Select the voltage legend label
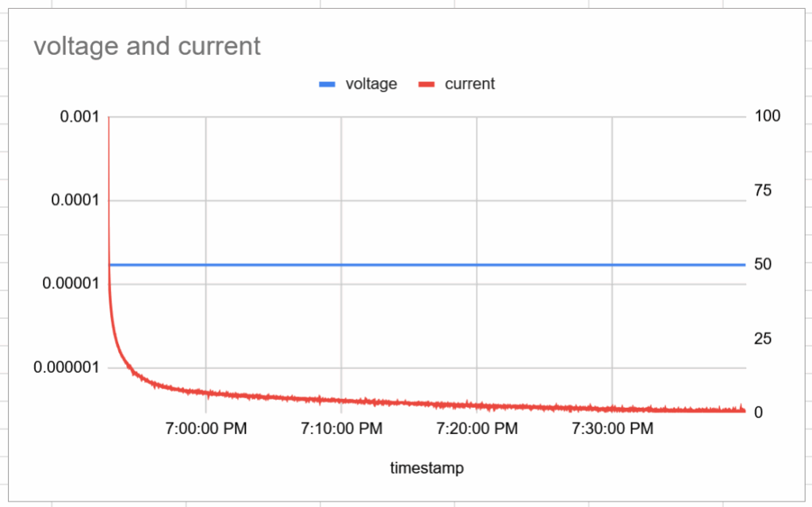 point(371,83)
